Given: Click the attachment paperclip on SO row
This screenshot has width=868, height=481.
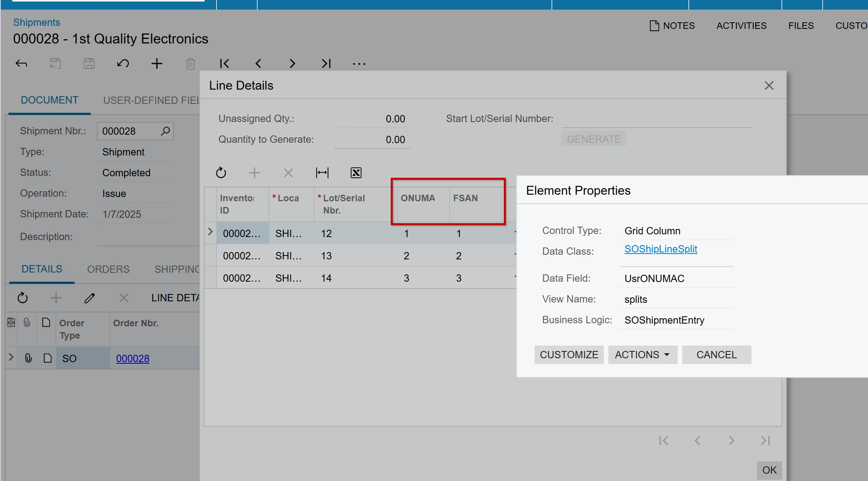Looking at the screenshot, I should [28, 358].
